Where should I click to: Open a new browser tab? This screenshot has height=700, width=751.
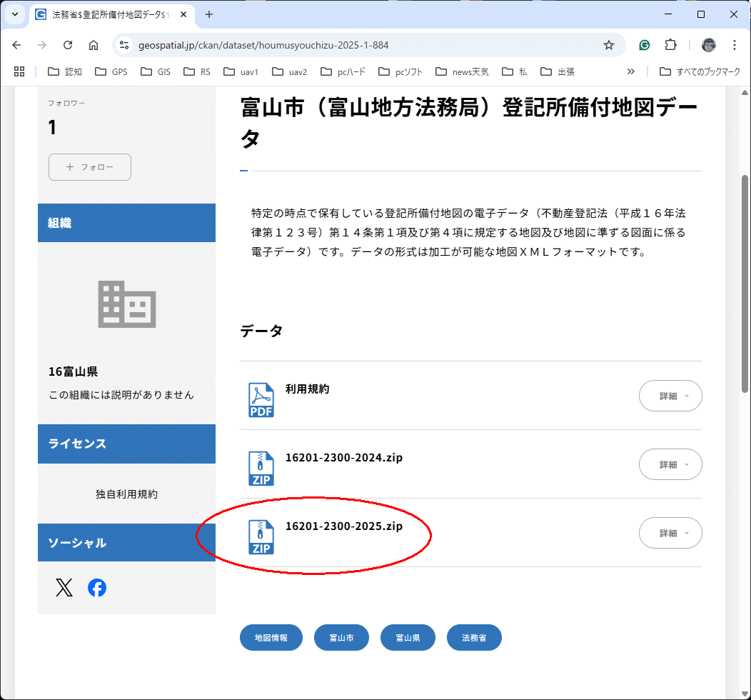pyautogui.click(x=209, y=14)
